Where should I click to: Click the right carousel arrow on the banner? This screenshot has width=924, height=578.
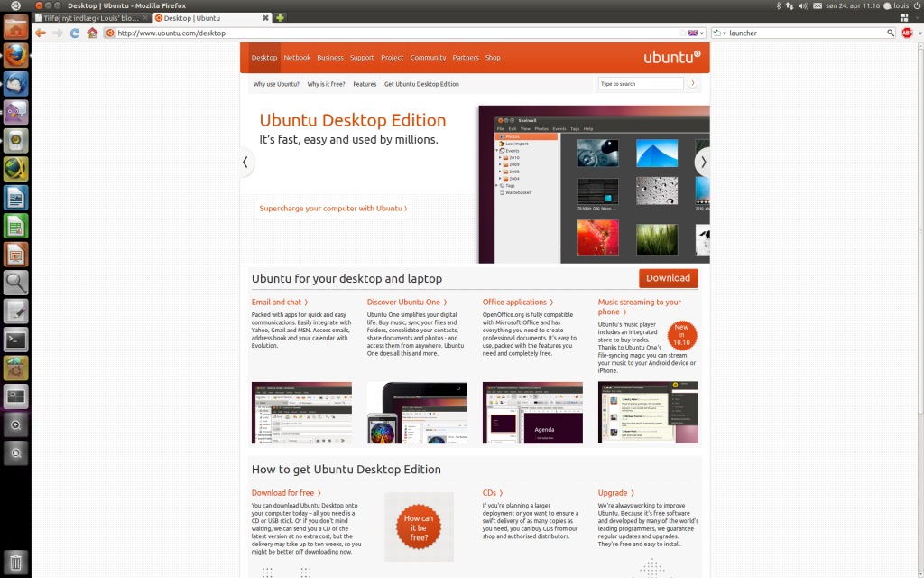[x=702, y=162]
